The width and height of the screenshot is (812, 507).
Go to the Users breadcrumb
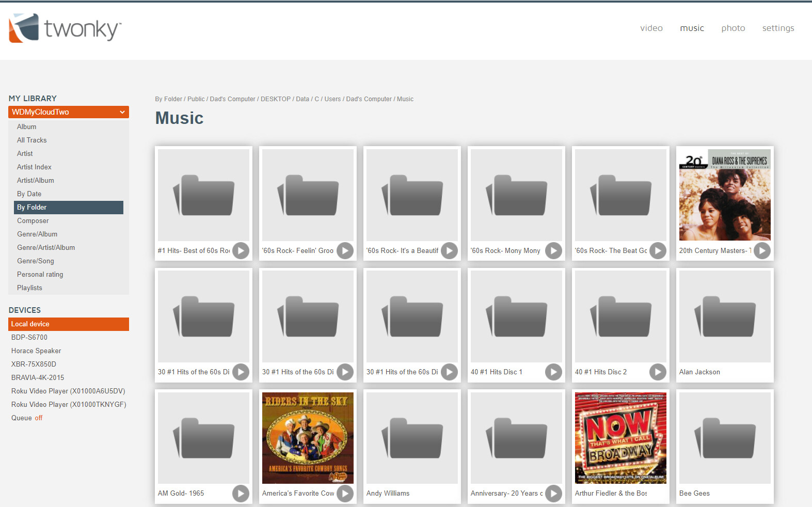tap(332, 99)
